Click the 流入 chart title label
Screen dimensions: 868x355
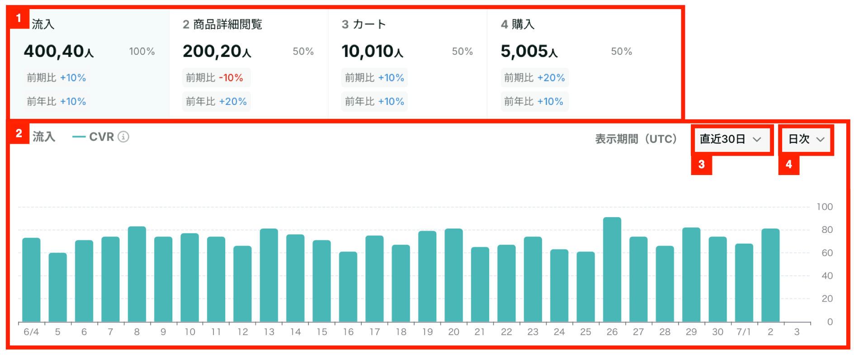point(44,137)
